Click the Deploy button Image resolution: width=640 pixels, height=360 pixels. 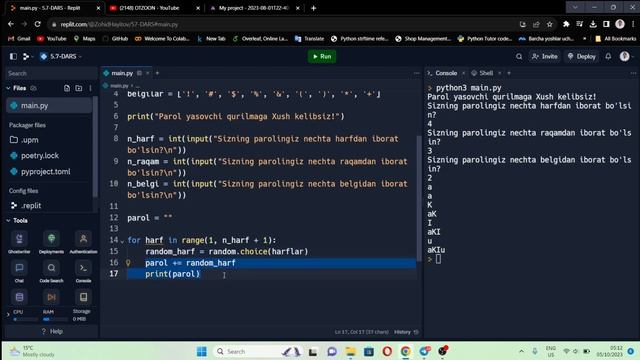[582, 56]
